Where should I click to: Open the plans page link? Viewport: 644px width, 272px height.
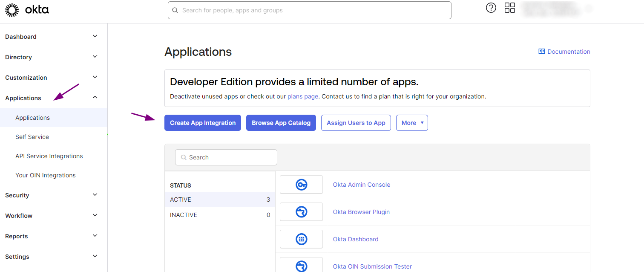click(x=302, y=96)
